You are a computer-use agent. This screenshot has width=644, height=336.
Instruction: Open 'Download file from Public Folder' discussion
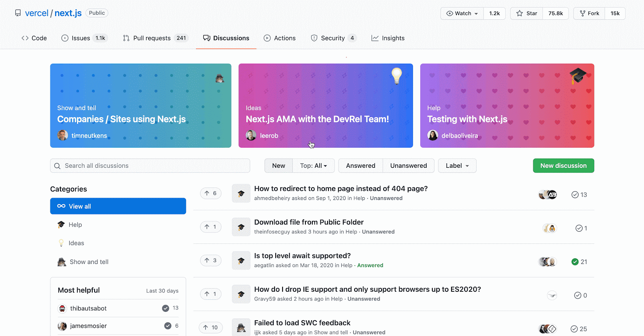point(309,222)
